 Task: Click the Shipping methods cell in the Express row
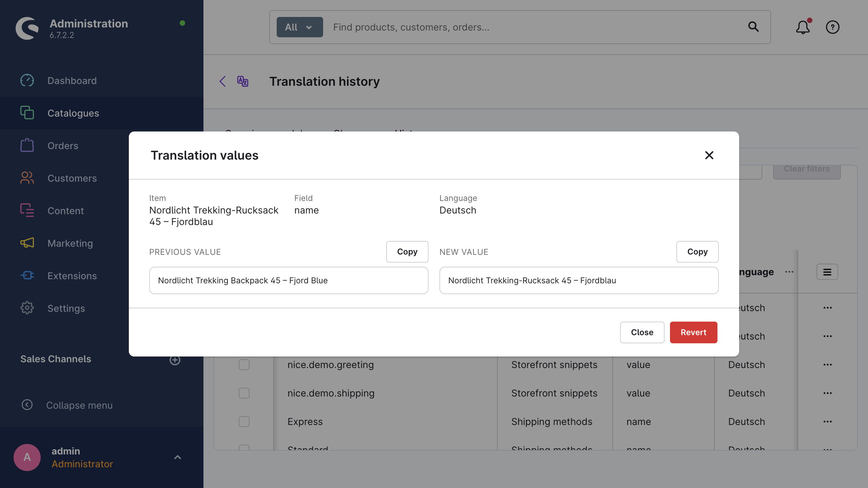pyautogui.click(x=552, y=422)
